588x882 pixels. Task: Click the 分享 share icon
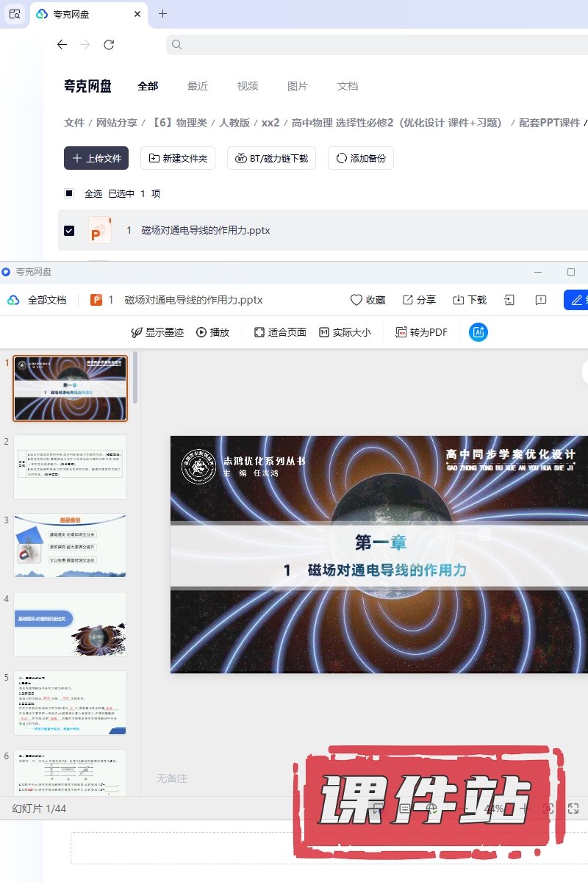408,300
